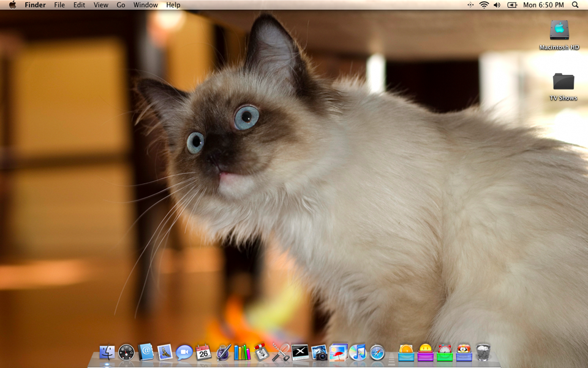
Task: Open the Apple menu
Action: tap(12, 5)
